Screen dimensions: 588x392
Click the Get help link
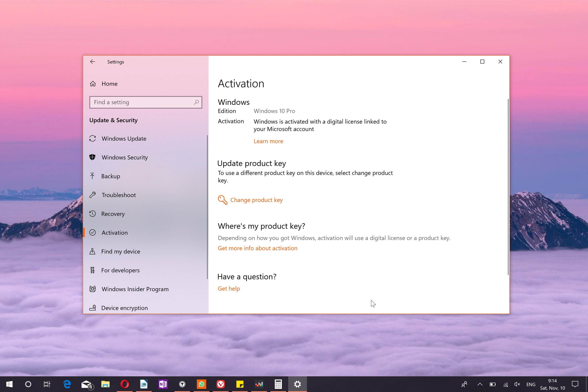point(229,289)
